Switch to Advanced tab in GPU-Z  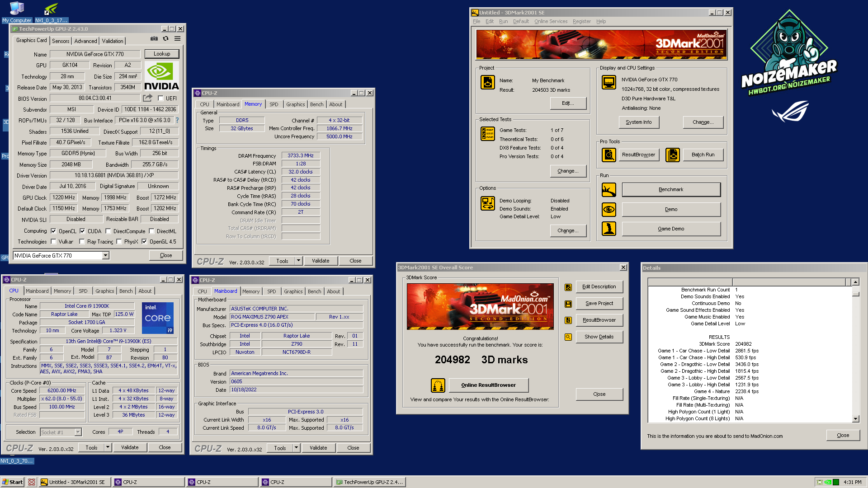(x=85, y=41)
